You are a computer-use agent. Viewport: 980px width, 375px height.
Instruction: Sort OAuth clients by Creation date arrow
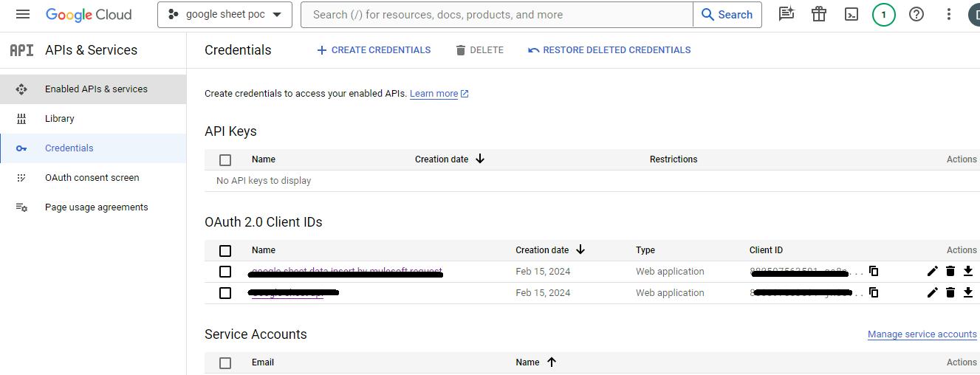tap(580, 250)
